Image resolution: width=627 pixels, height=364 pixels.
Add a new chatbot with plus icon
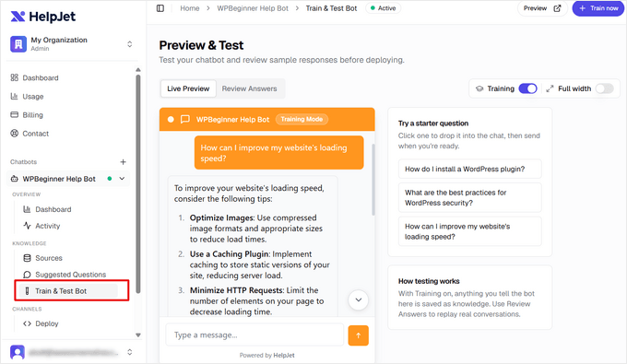point(124,162)
